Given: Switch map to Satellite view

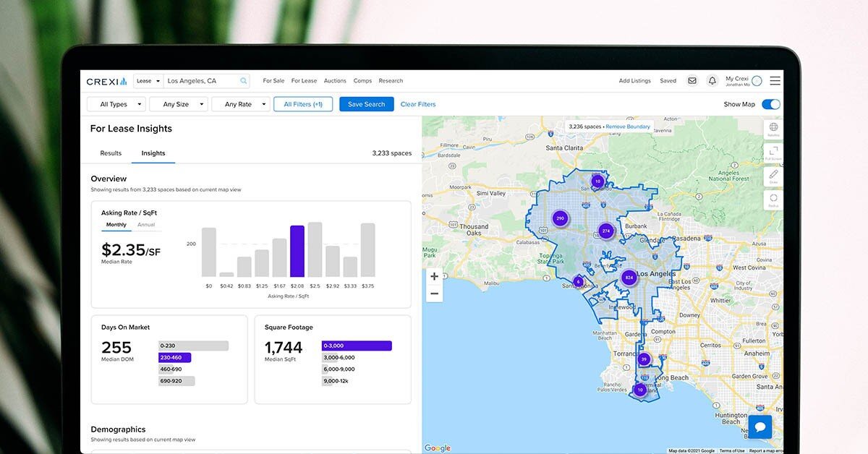Looking at the screenshot, I should [x=773, y=129].
